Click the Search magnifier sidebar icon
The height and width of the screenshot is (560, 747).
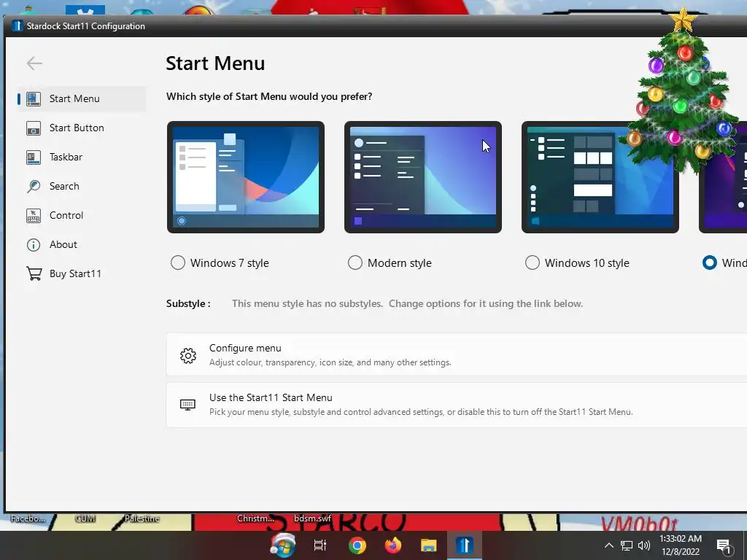coord(34,186)
